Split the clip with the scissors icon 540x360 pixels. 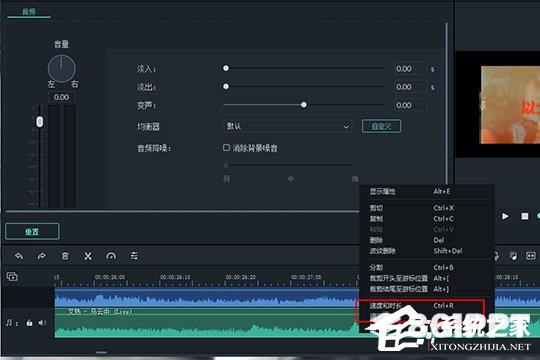(88, 256)
